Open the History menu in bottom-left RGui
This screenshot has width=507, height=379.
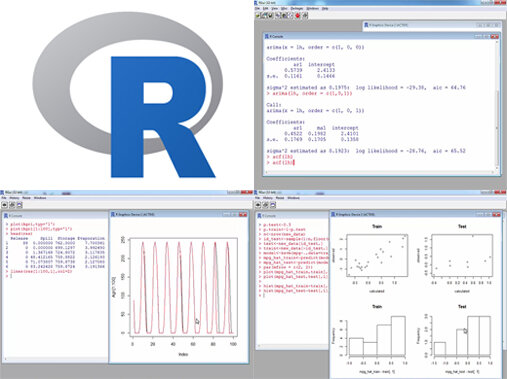tap(14, 198)
